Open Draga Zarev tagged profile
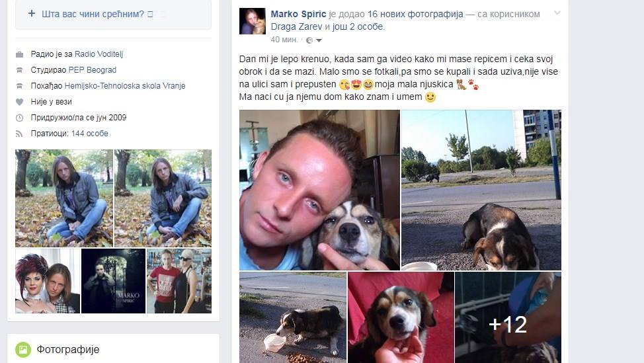This screenshot has width=644, height=363. click(x=296, y=26)
